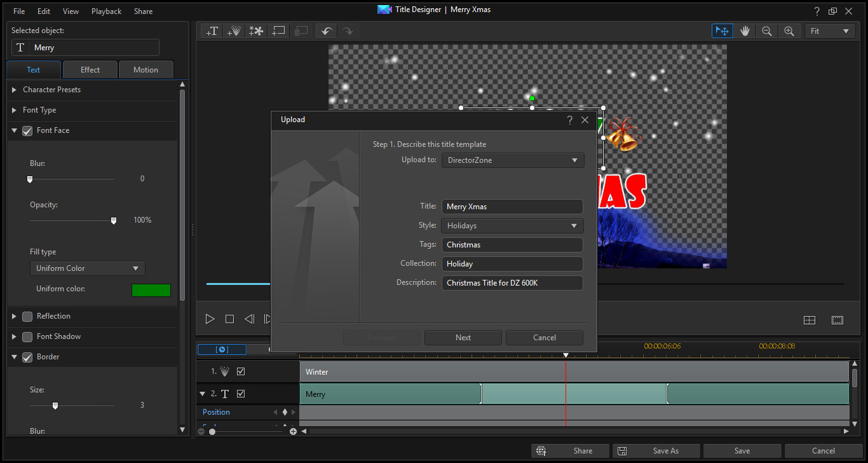Enable the Reflection checkbox
Image resolution: width=868 pixels, height=463 pixels.
point(27,316)
